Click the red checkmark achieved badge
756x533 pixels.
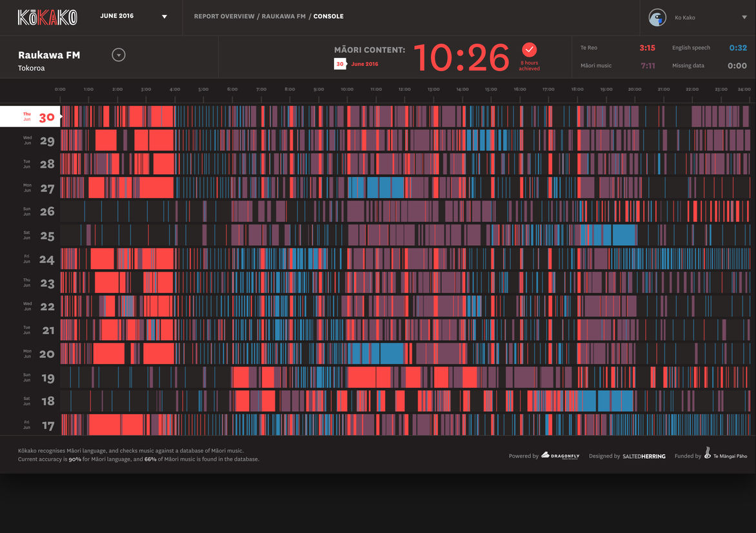[x=529, y=50]
